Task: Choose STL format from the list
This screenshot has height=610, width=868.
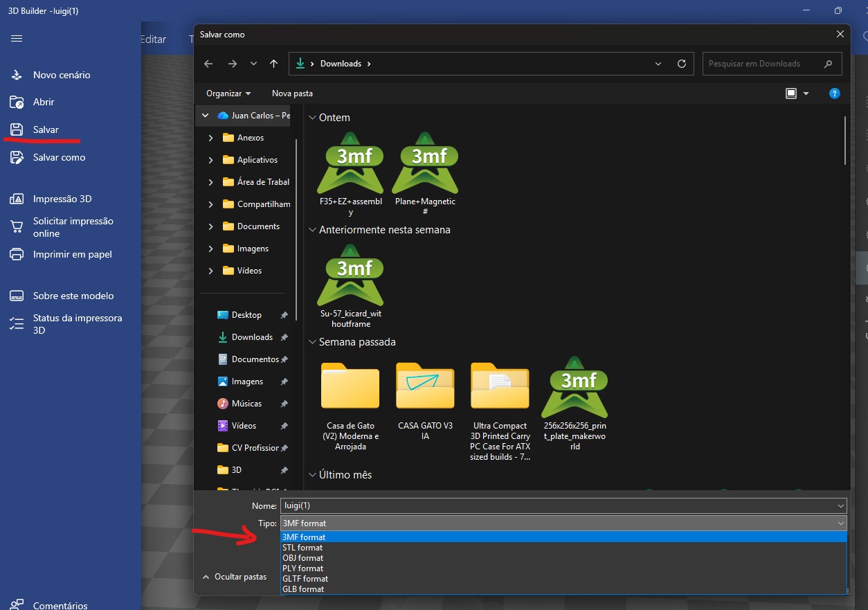Action: pyautogui.click(x=563, y=548)
